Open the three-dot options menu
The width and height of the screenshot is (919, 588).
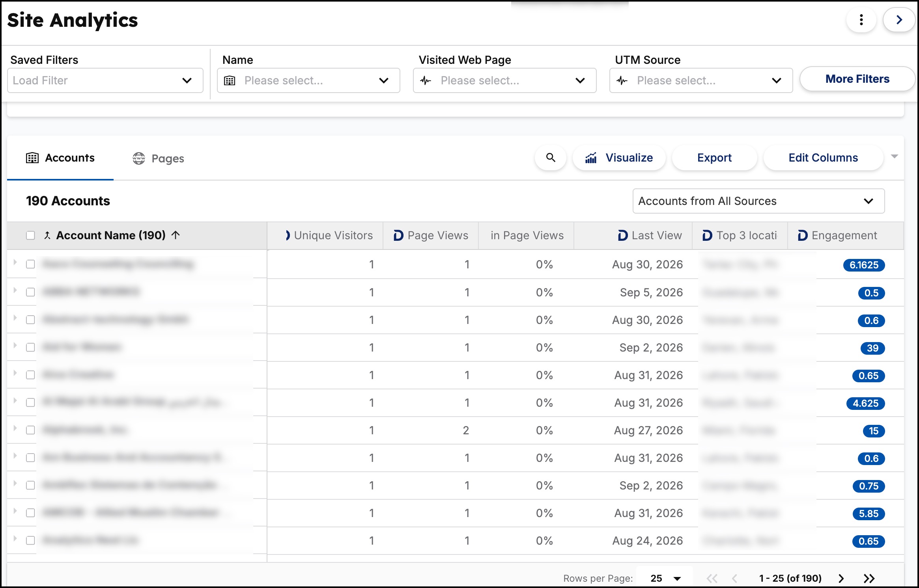pyautogui.click(x=861, y=20)
